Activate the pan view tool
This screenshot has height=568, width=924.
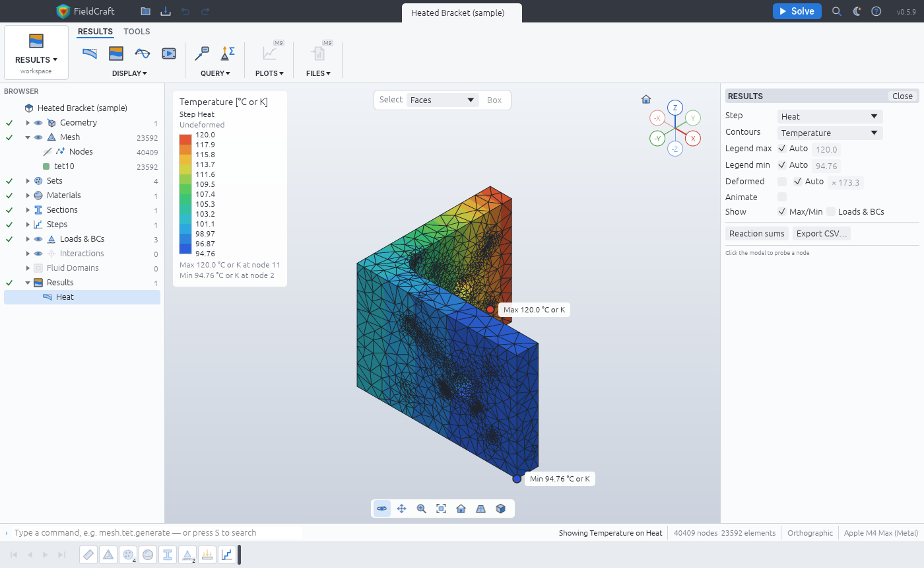[x=401, y=509]
